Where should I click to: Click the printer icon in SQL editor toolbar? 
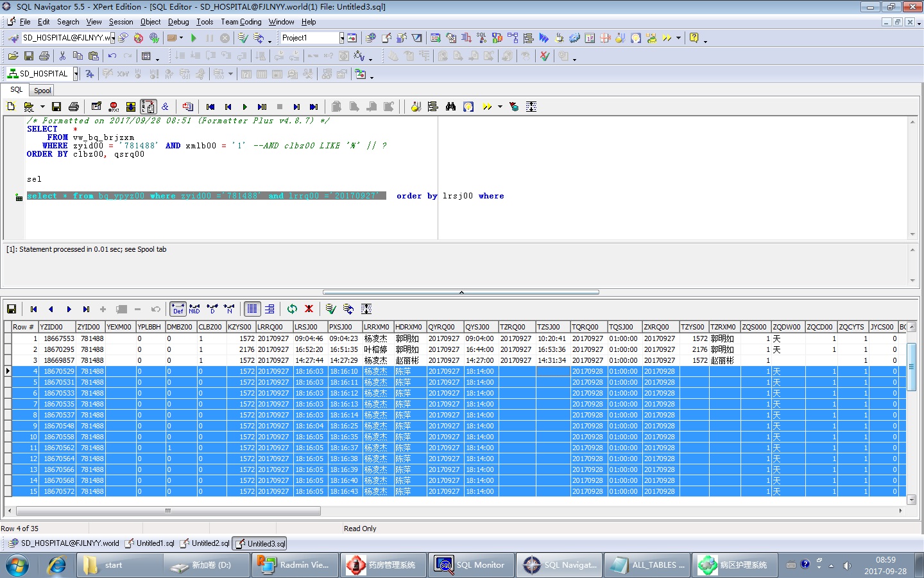coord(74,107)
